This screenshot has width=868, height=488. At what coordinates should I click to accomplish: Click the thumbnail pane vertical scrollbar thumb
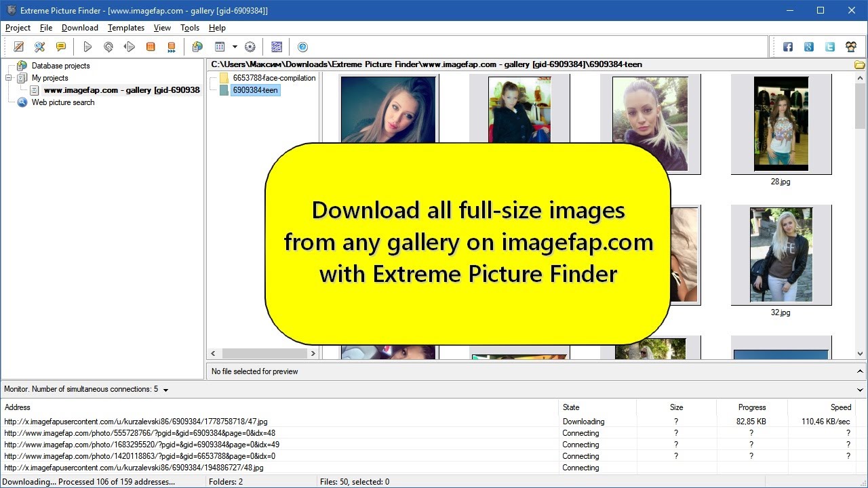click(860, 106)
